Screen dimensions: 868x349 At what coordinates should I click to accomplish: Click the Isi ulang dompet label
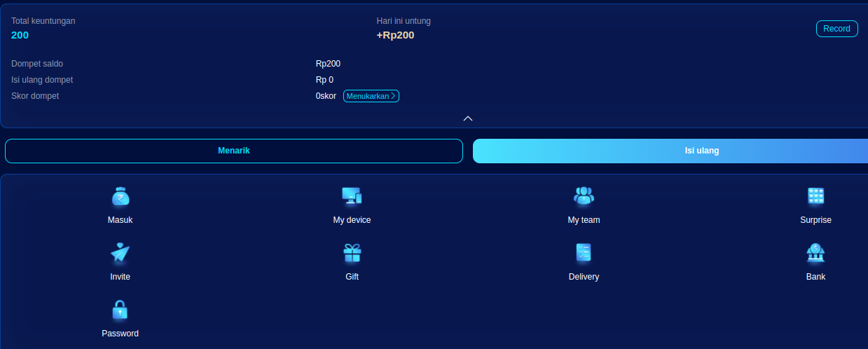point(42,80)
